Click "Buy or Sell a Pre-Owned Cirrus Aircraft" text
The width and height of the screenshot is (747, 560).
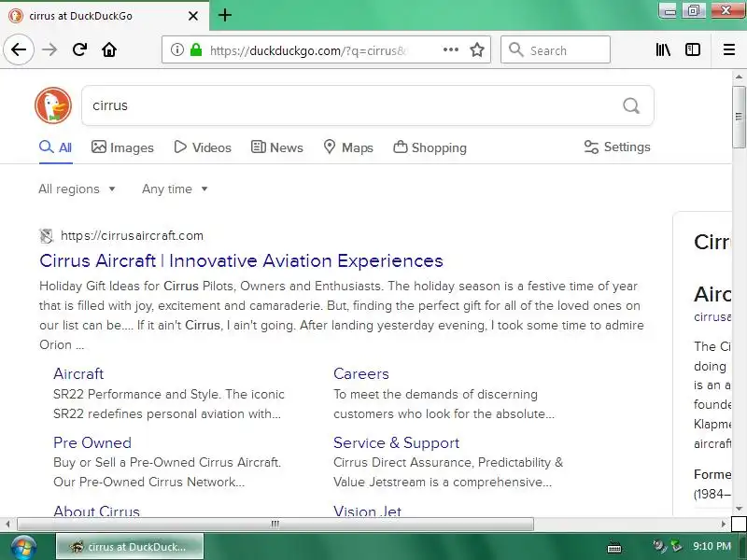(x=167, y=462)
